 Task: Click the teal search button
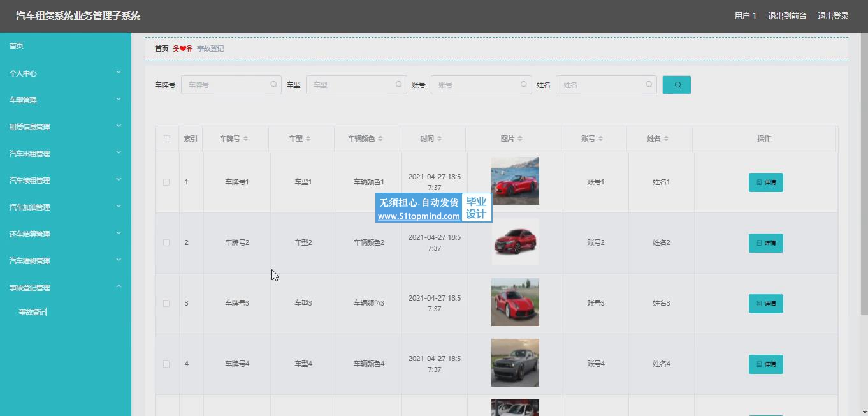676,85
